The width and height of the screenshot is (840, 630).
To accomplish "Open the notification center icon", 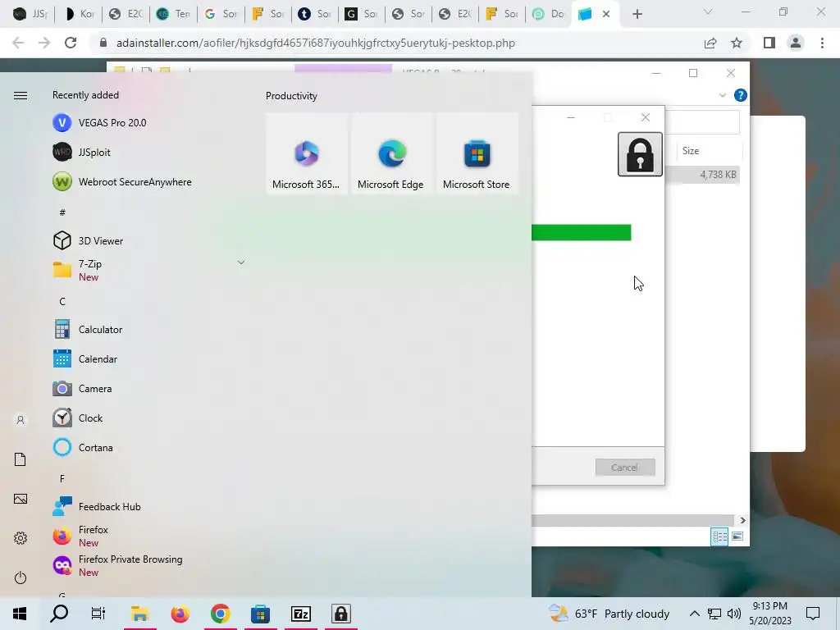I will pos(813,614).
